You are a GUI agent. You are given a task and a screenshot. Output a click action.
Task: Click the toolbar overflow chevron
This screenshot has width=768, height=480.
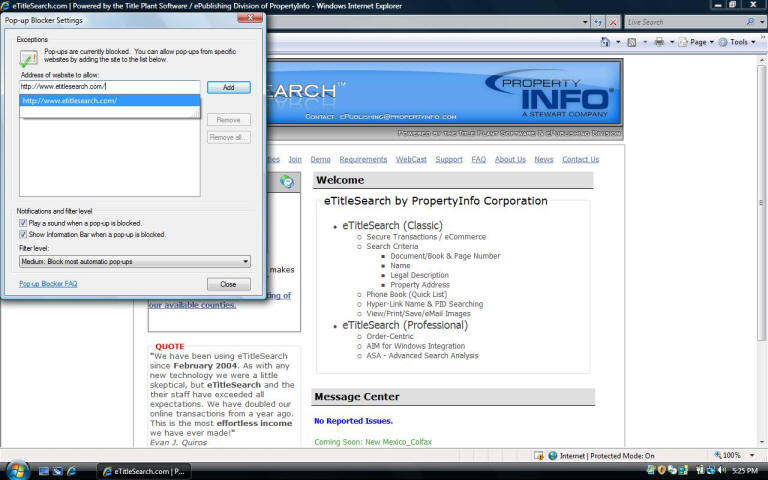click(763, 37)
